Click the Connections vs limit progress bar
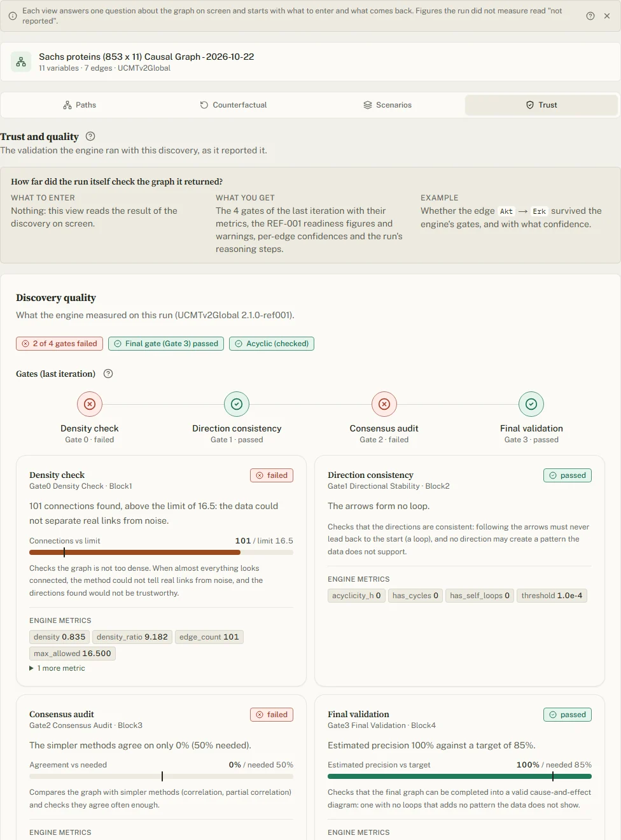621x840 pixels. click(161, 552)
